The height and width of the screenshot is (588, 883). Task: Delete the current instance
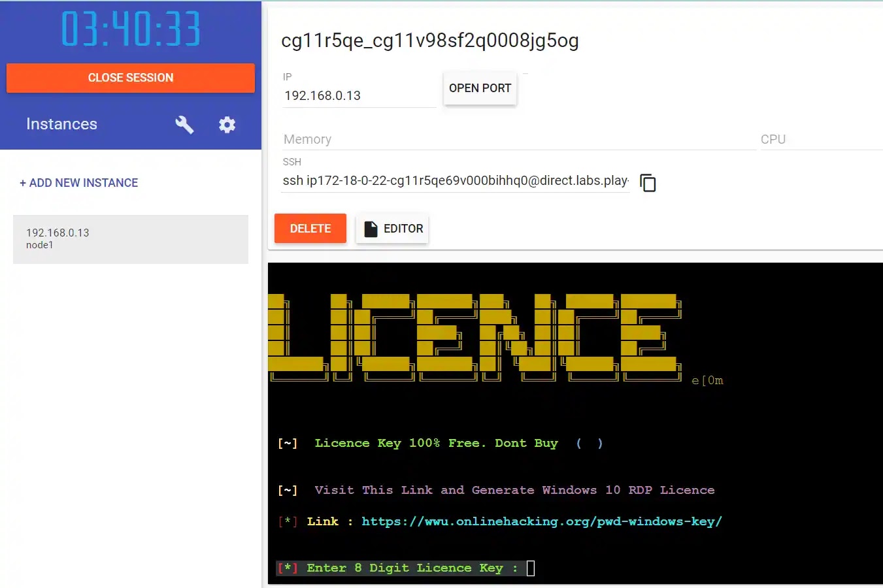[x=310, y=229]
